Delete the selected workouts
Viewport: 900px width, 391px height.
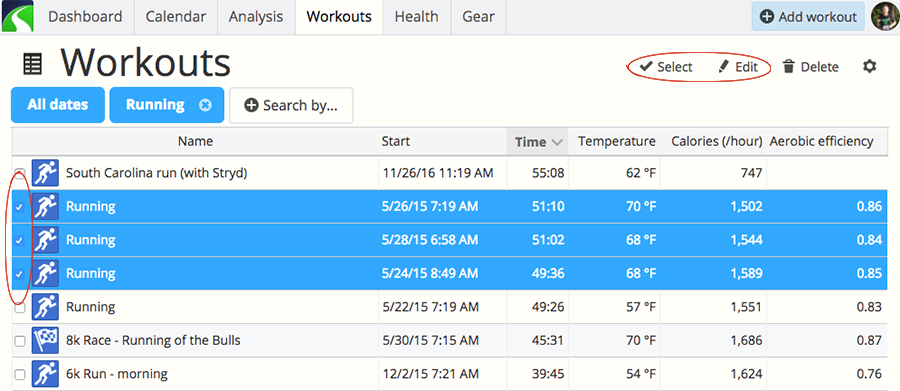[810, 67]
